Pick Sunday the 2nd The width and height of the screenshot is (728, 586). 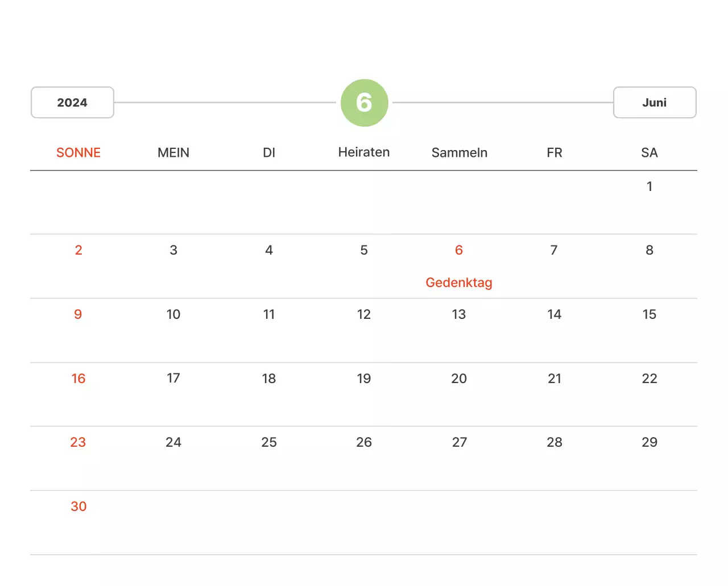coord(78,250)
